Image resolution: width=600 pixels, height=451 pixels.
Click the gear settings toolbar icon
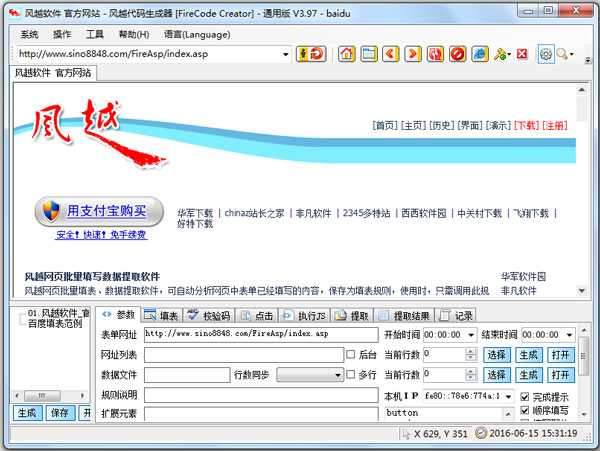[x=546, y=54]
